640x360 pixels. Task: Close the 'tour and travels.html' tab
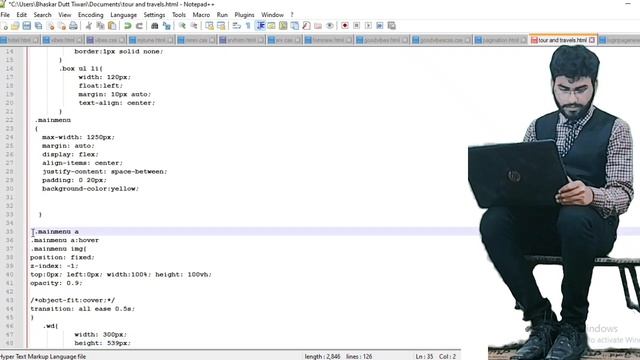592,40
